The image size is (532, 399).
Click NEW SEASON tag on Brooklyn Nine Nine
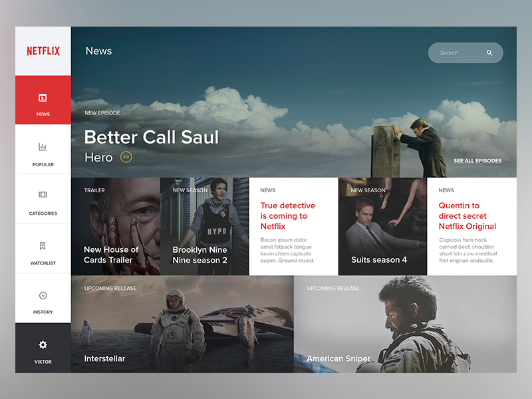[x=190, y=190]
